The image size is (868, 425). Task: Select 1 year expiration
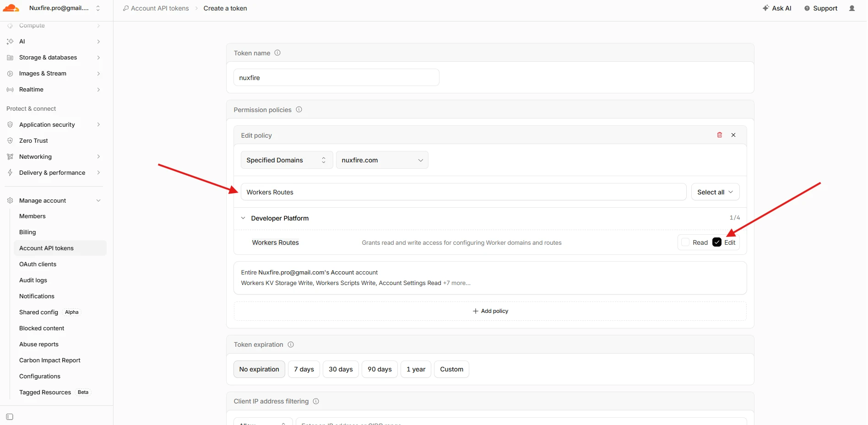coord(416,369)
